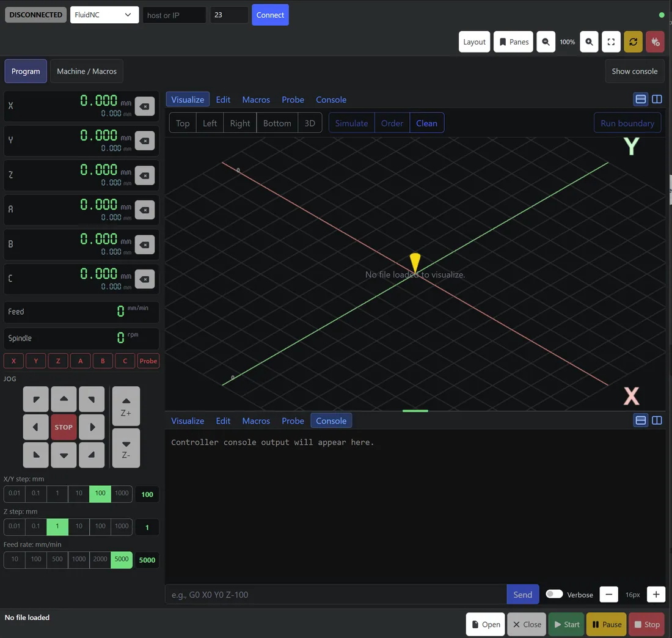This screenshot has width=672, height=638.
Task: Open the Layout menu
Action: click(474, 42)
